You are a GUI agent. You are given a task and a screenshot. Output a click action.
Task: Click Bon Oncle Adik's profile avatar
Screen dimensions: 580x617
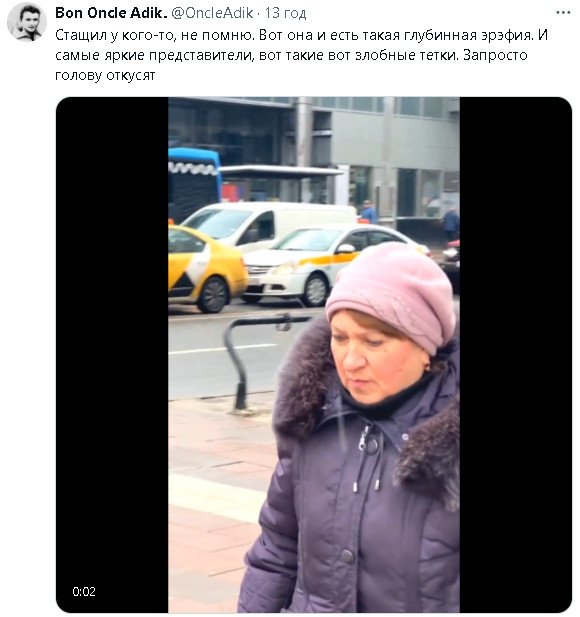pos(27,23)
